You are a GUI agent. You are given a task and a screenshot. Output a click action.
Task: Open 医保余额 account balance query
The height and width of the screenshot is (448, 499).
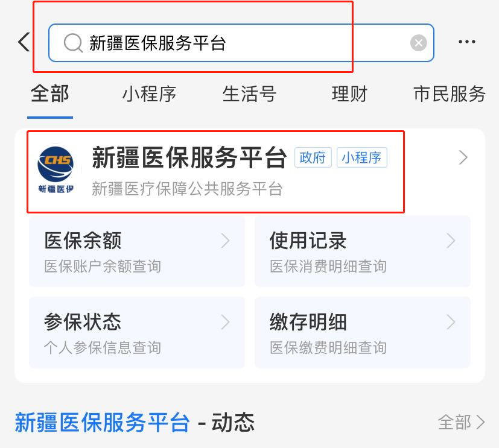[x=137, y=251]
